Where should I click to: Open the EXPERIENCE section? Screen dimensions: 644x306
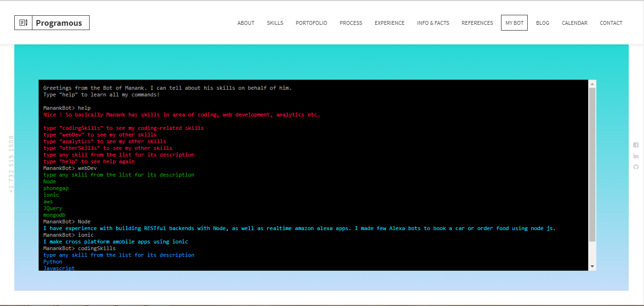pos(389,23)
